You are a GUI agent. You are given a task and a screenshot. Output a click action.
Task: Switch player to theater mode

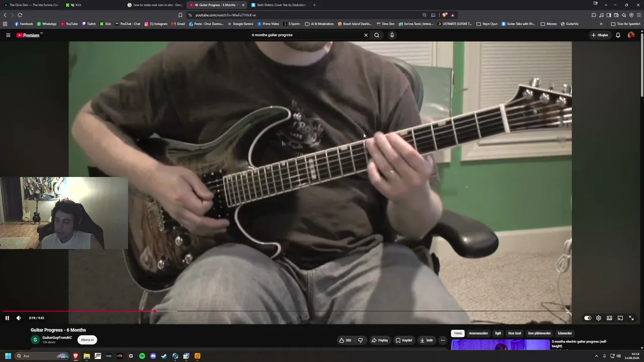609,318
